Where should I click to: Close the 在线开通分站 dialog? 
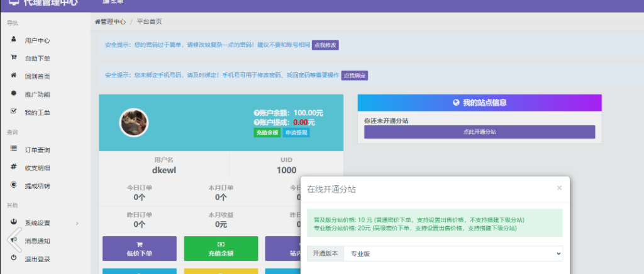pyautogui.click(x=559, y=188)
